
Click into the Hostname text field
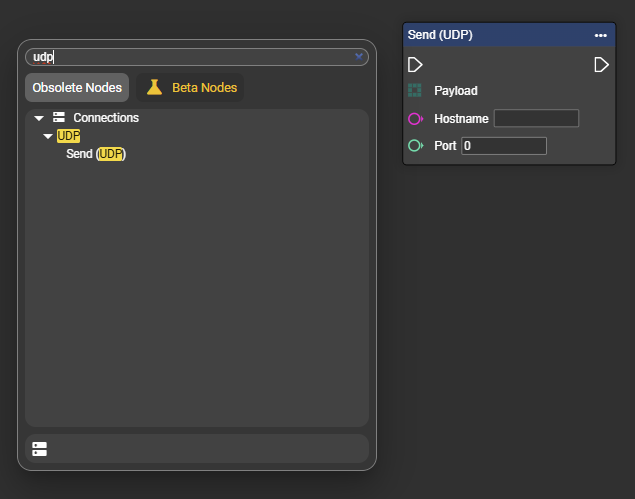(x=536, y=119)
